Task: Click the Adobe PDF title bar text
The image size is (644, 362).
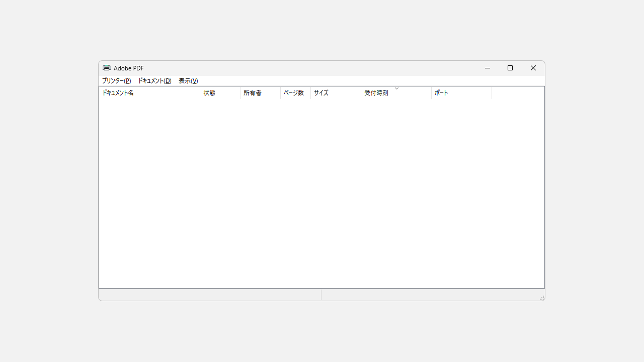Action: 129,68
